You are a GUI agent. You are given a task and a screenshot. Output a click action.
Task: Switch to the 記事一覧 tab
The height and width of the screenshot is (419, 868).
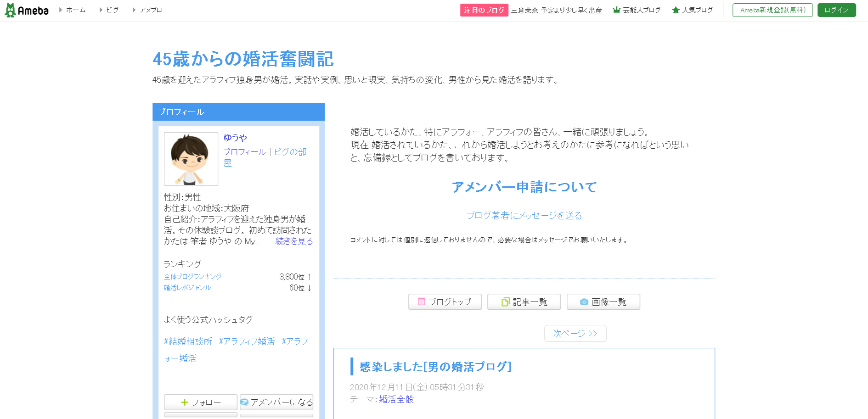pos(524,302)
